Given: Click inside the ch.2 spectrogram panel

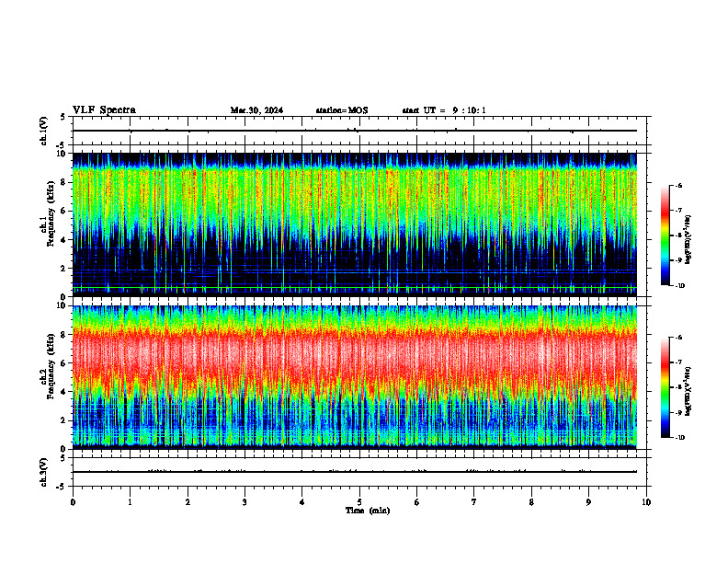Looking at the screenshot, I should (354, 377).
